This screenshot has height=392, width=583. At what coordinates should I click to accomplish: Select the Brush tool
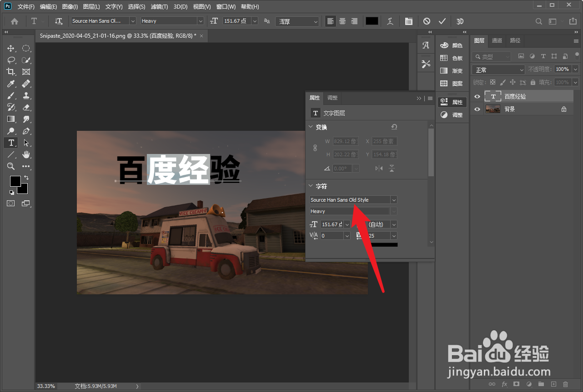[x=11, y=95]
